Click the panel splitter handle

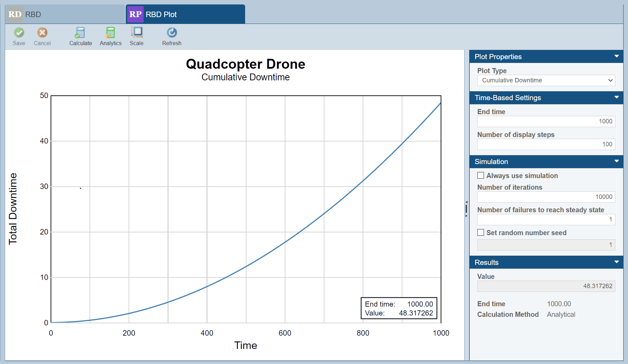pos(466,209)
